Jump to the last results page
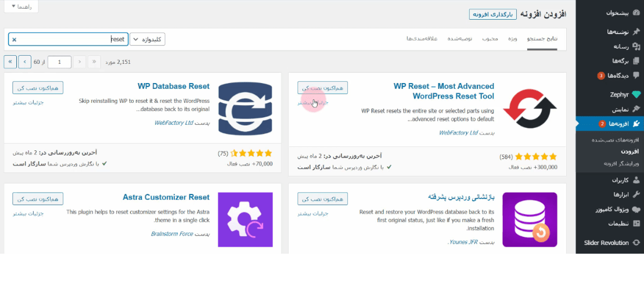The image size is (644, 281). (10, 62)
